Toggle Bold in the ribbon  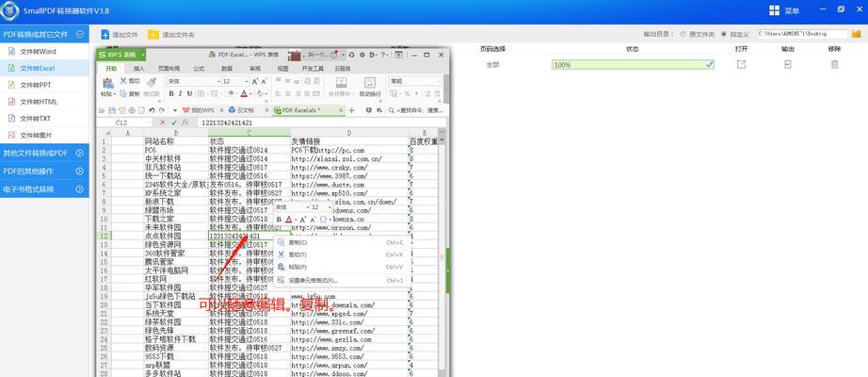click(171, 93)
